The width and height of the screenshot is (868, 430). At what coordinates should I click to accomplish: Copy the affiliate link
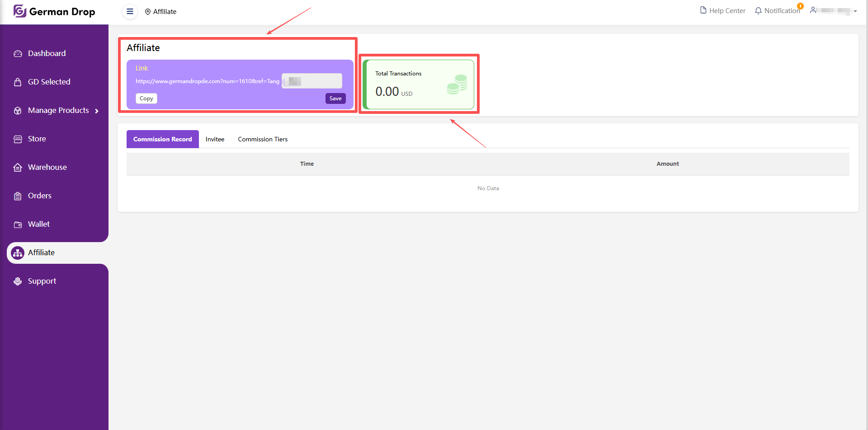point(146,98)
